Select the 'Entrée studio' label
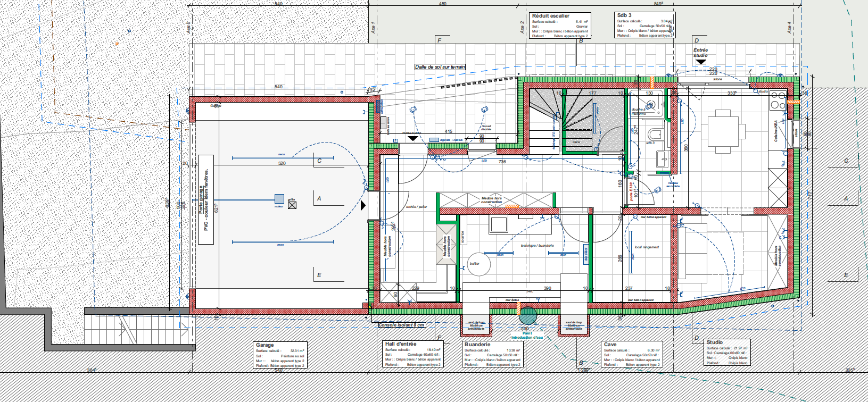868x402 pixels. click(x=700, y=53)
